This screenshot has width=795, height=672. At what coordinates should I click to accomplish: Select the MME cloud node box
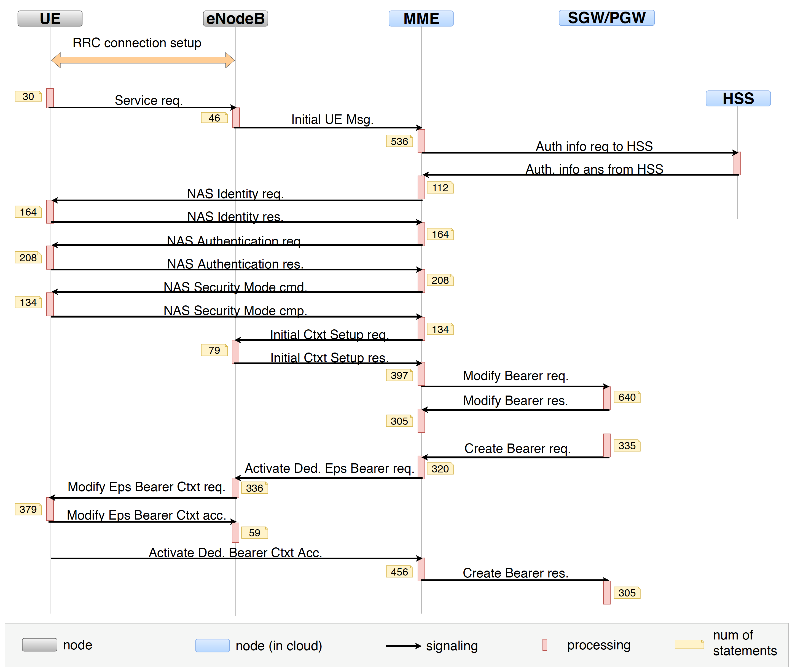(x=421, y=19)
